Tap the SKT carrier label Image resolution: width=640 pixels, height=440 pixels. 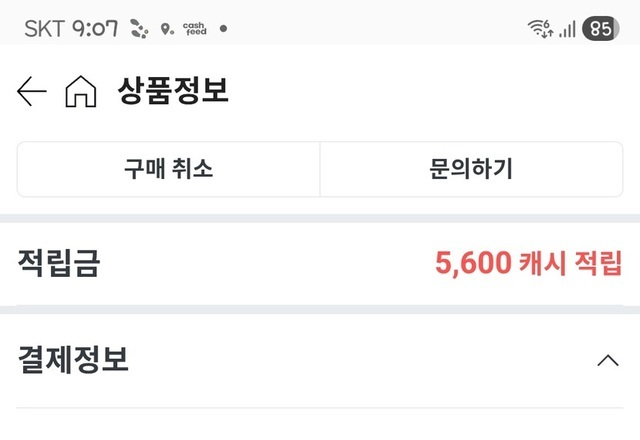click(x=45, y=29)
